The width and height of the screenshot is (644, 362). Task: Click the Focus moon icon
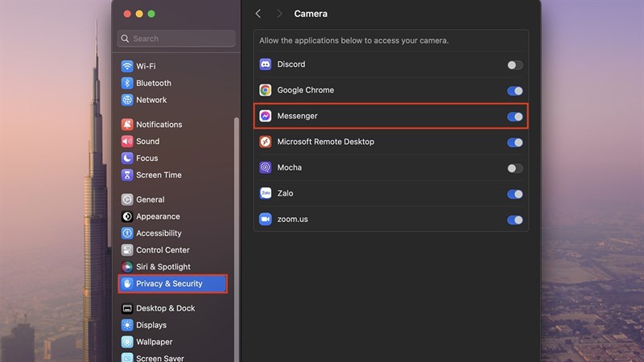click(x=127, y=158)
